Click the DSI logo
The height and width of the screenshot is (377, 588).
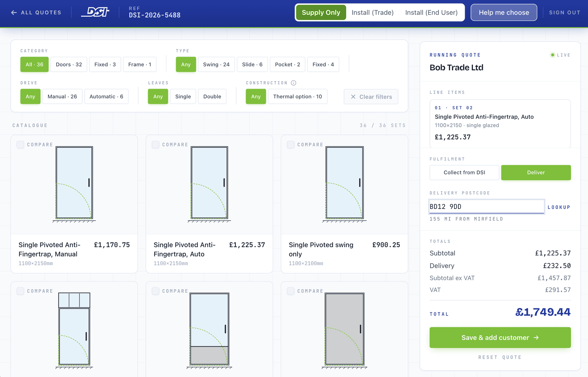(95, 12)
